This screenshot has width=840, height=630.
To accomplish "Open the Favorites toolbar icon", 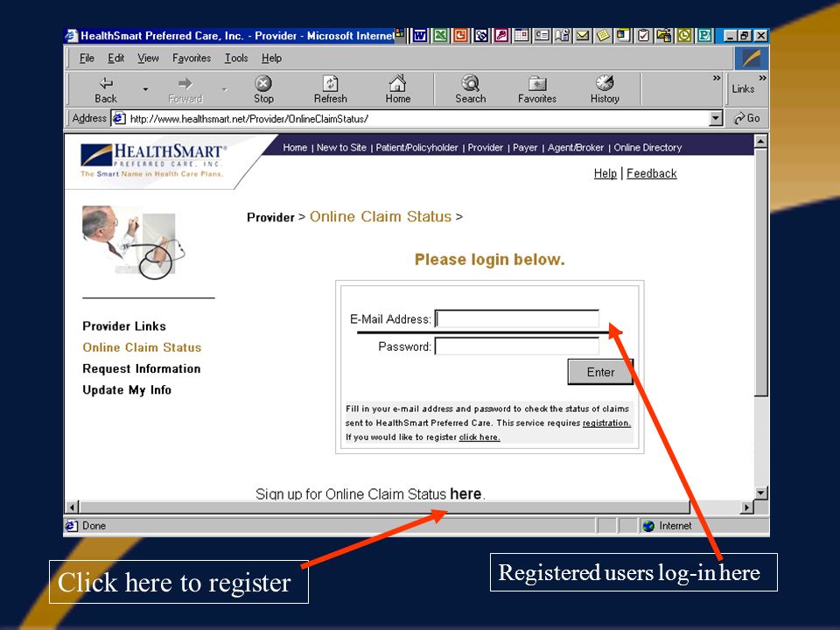I will 537,84.
